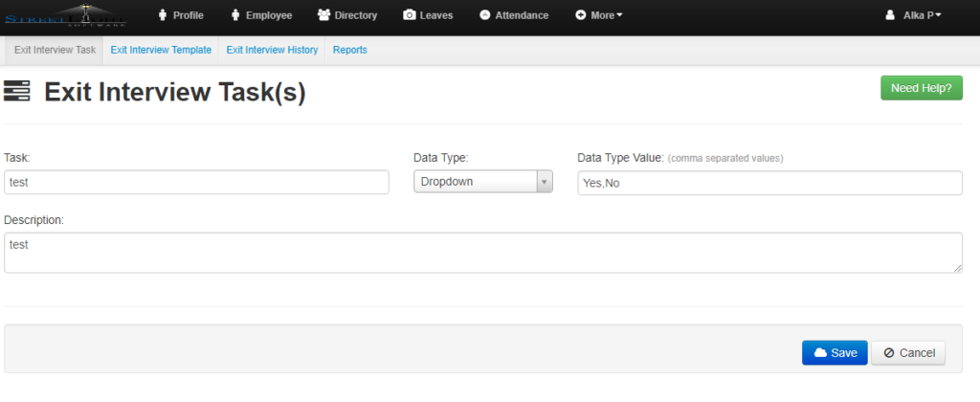
Task: Click the comma separated values hint text
Action: point(725,158)
